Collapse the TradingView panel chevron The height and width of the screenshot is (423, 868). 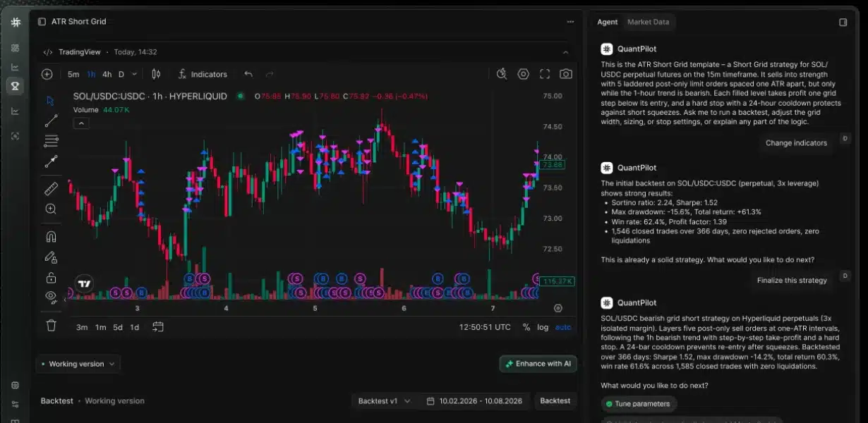(x=565, y=52)
